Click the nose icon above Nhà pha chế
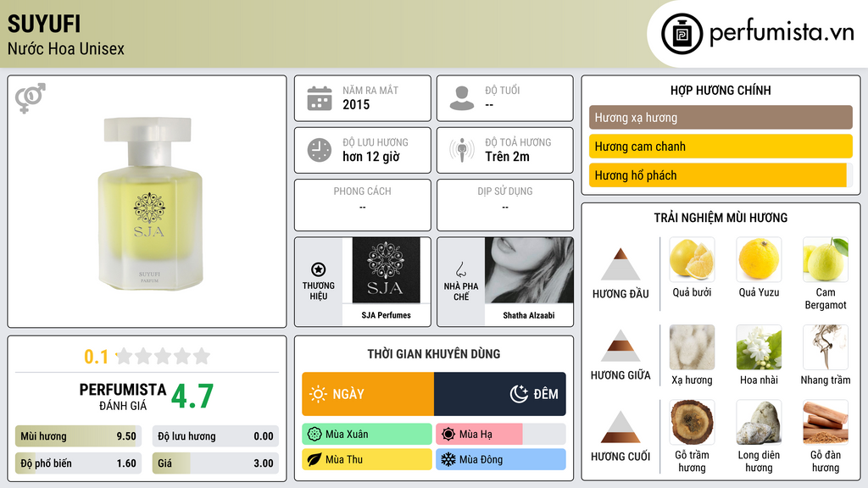868x488 pixels. 460,269
